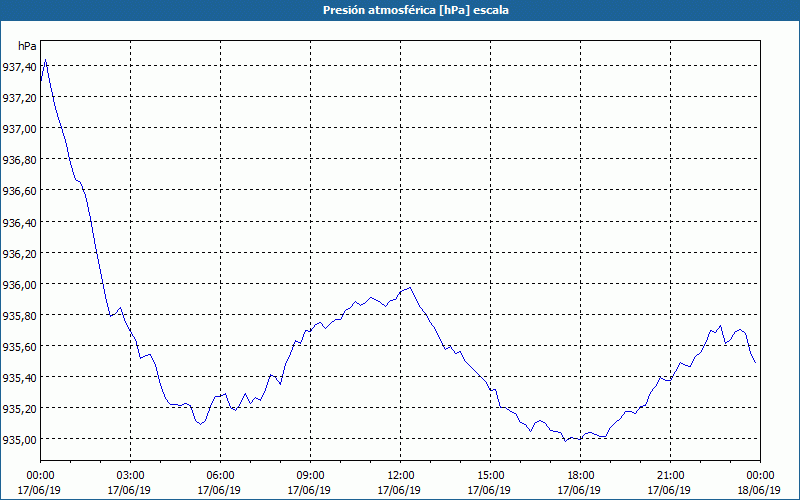The width and height of the screenshot is (800, 500).
Task: Click the 21:00 time label
Action: (670, 476)
